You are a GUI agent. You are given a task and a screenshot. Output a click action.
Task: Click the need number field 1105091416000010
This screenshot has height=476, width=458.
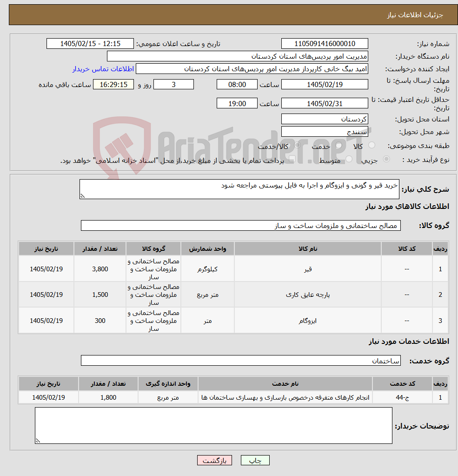[x=325, y=44]
